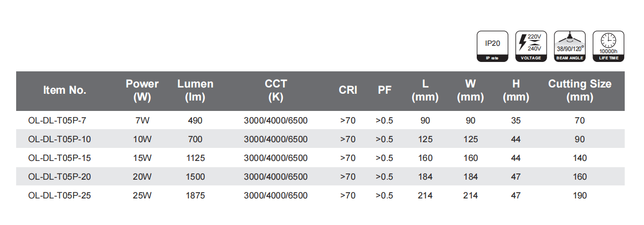The image size is (644, 225).
Task: Select the 25W power cell
Action: coord(142,196)
